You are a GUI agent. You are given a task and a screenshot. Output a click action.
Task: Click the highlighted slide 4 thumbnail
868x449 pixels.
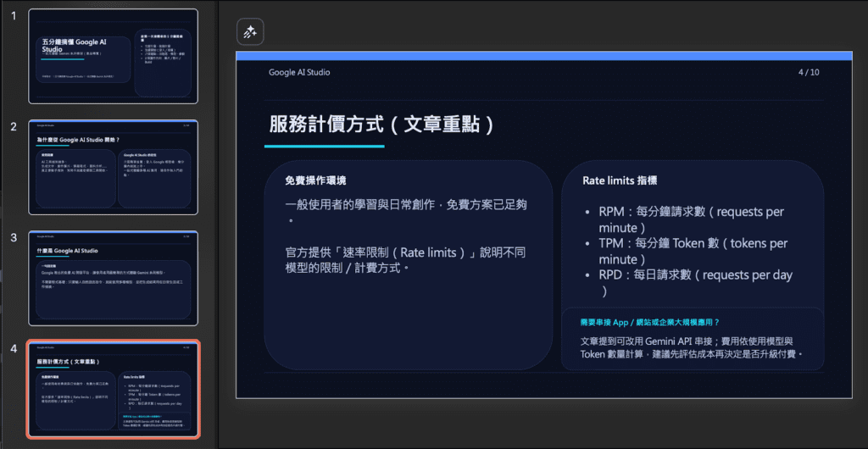tap(113, 389)
